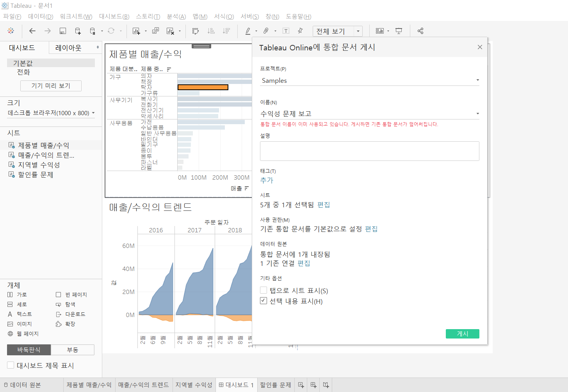Click the redo forward arrow
The height and width of the screenshot is (392, 568).
[48, 31]
